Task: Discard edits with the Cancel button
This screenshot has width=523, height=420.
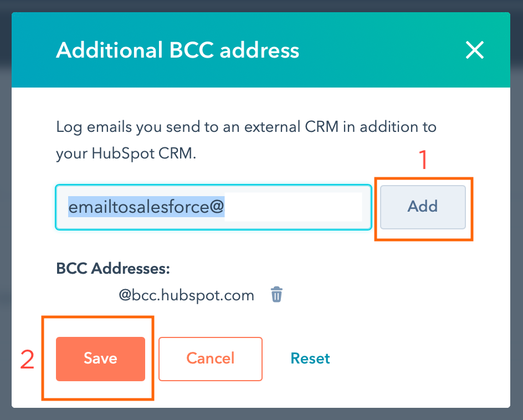Action: click(210, 358)
